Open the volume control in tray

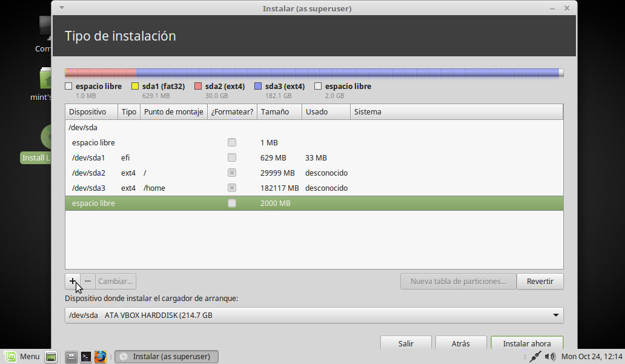point(550,357)
